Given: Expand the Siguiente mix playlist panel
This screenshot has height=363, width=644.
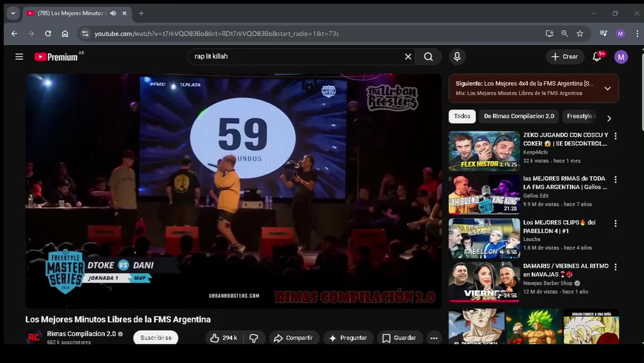Looking at the screenshot, I should point(607,88).
